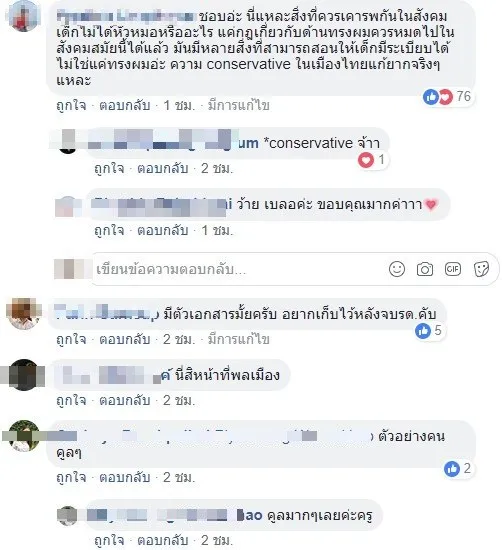This screenshot has width=502, height=550.
Task: Like the top comment about conservative rules
Action: tap(71, 105)
